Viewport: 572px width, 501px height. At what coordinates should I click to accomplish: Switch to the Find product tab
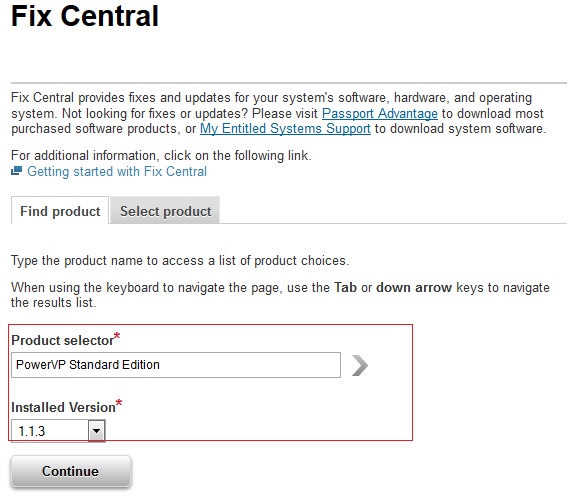[x=60, y=211]
